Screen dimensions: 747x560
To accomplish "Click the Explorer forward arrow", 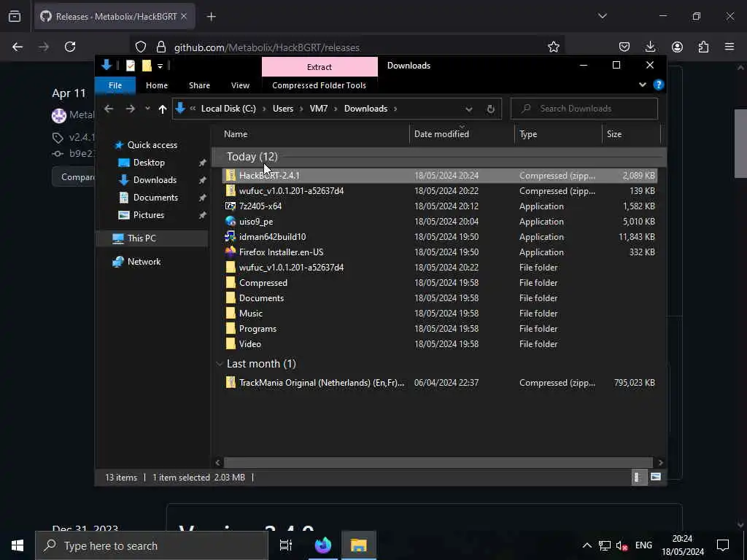I will [130, 109].
